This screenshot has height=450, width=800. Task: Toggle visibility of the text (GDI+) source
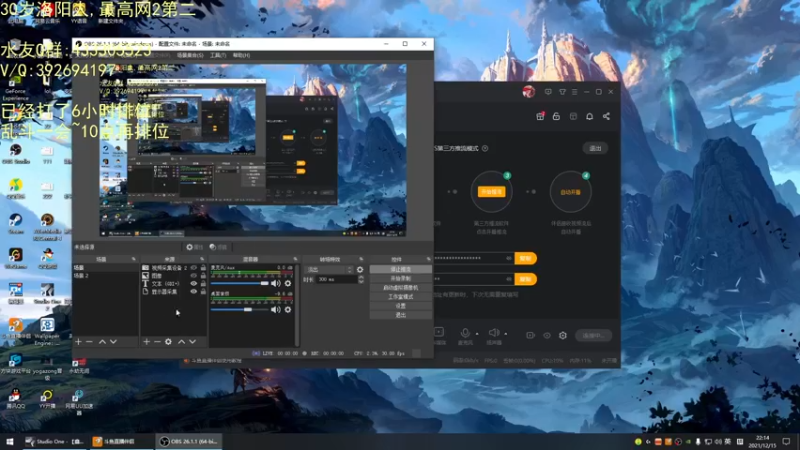193,284
